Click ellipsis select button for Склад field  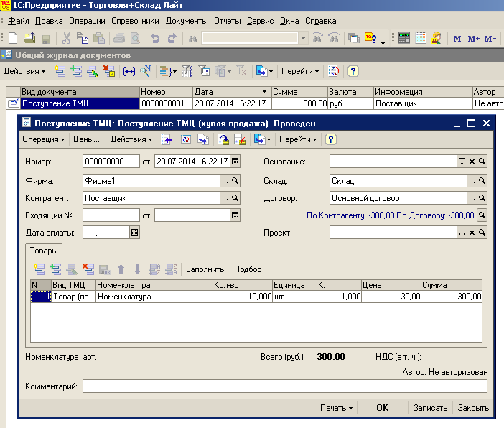click(472, 180)
